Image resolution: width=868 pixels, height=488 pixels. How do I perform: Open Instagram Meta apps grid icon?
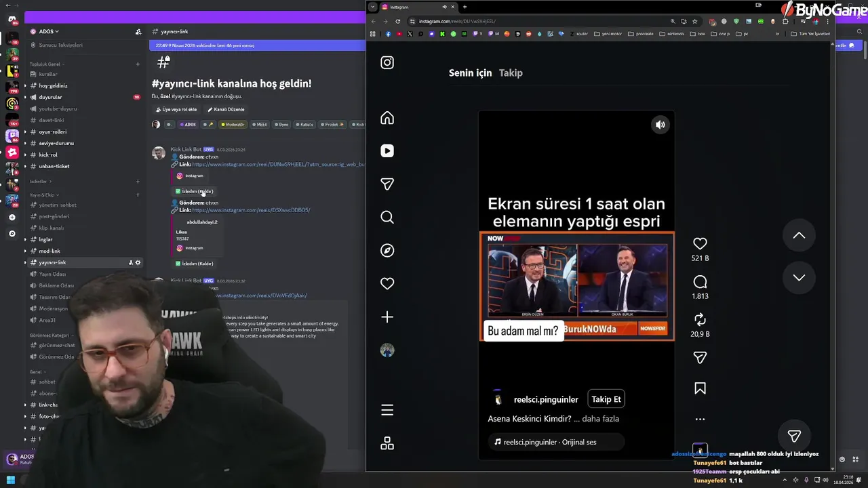click(x=387, y=443)
